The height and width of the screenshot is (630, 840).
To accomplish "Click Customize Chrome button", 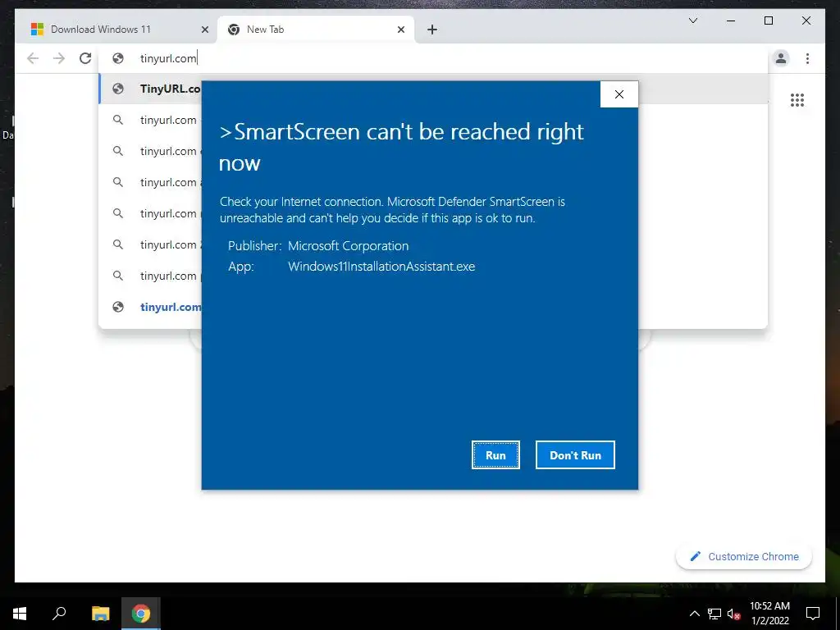I will (x=743, y=557).
